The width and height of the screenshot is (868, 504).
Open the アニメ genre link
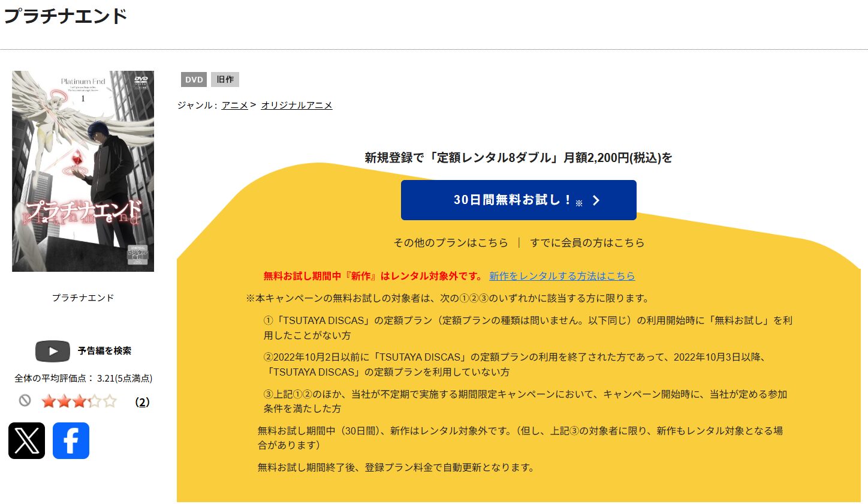tap(234, 105)
